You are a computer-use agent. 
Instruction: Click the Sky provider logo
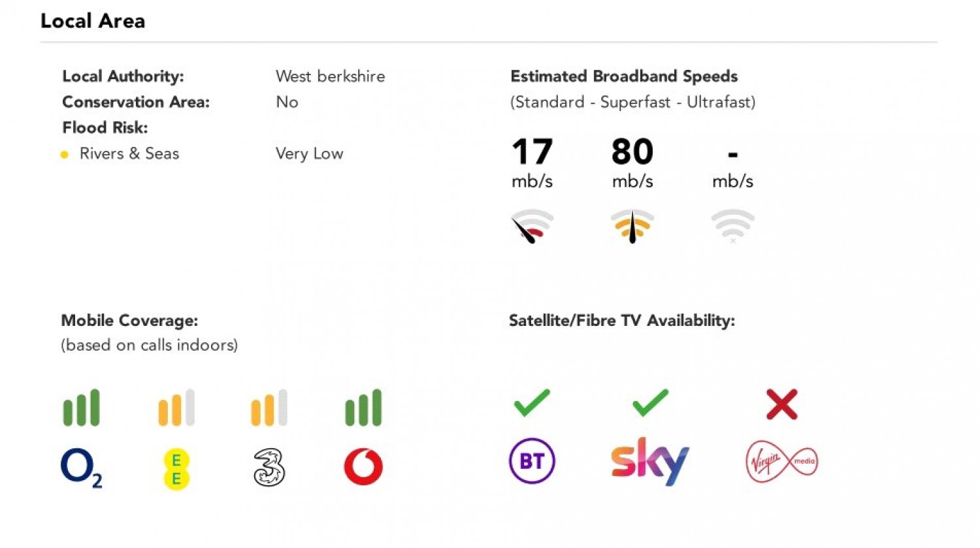tap(650, 461)
